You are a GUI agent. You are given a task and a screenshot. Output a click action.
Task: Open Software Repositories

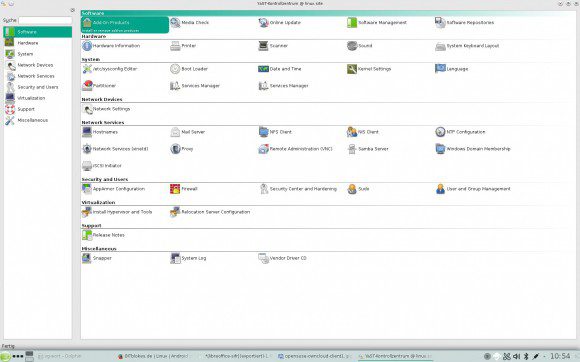pyautogui.click(x=465, y=23)
